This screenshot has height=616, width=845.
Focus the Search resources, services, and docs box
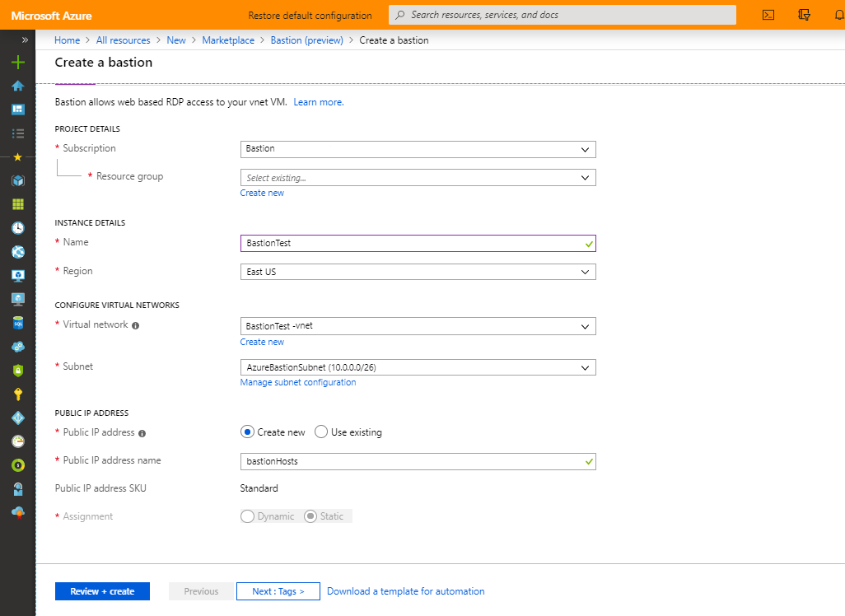tap(562, 15)
